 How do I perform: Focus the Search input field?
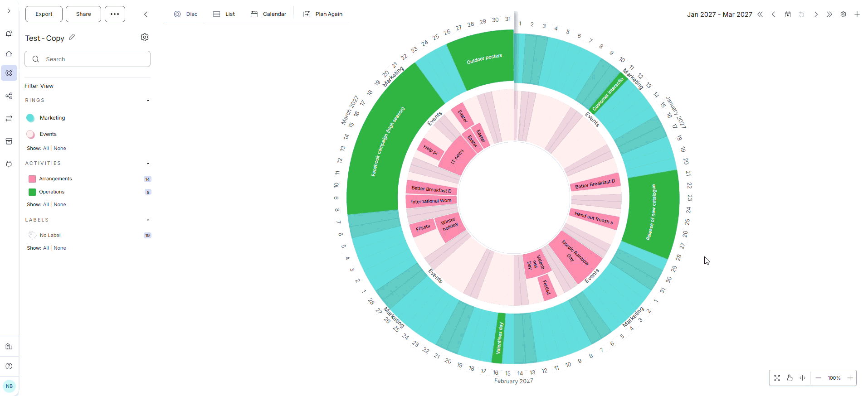[x=88, y=59]
